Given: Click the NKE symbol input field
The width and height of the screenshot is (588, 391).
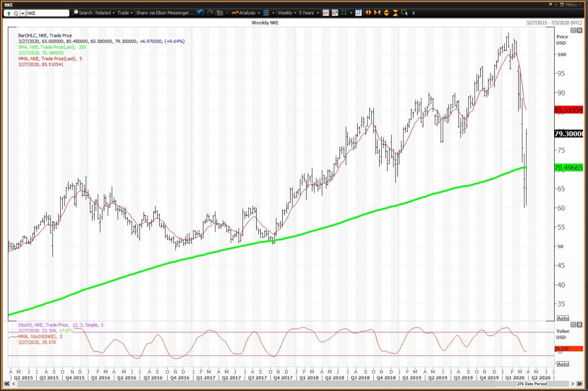Looking at the screenshot, I should [x=47, y=13].
